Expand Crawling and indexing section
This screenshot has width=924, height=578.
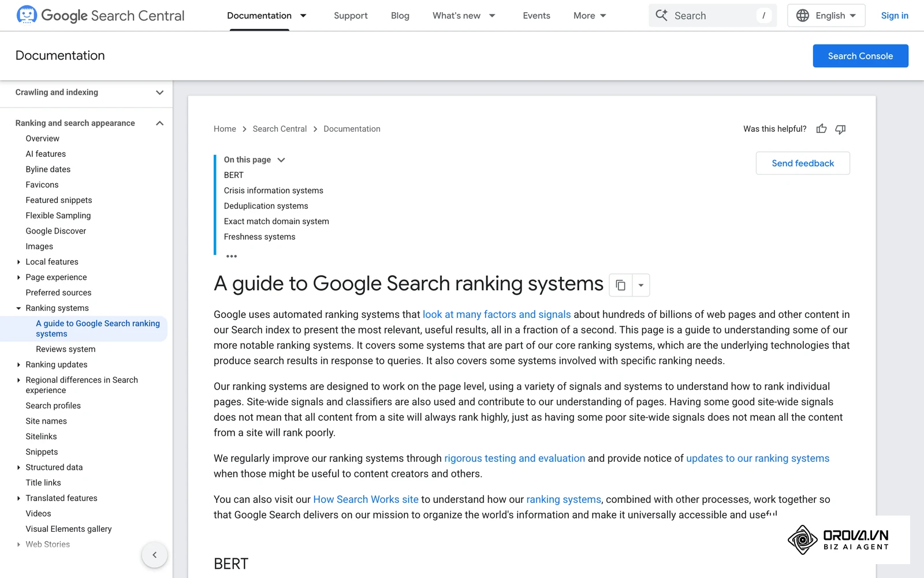[160, 92]
